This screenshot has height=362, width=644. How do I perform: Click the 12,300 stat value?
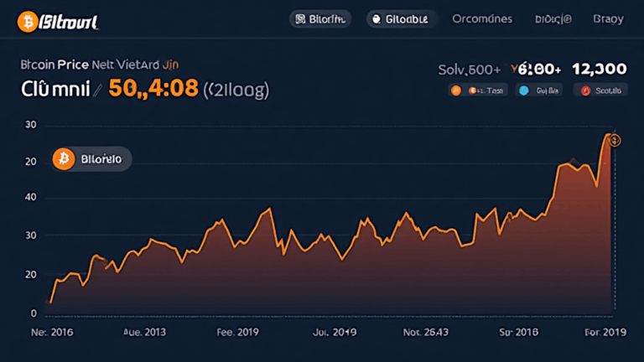tap(599, 69)
